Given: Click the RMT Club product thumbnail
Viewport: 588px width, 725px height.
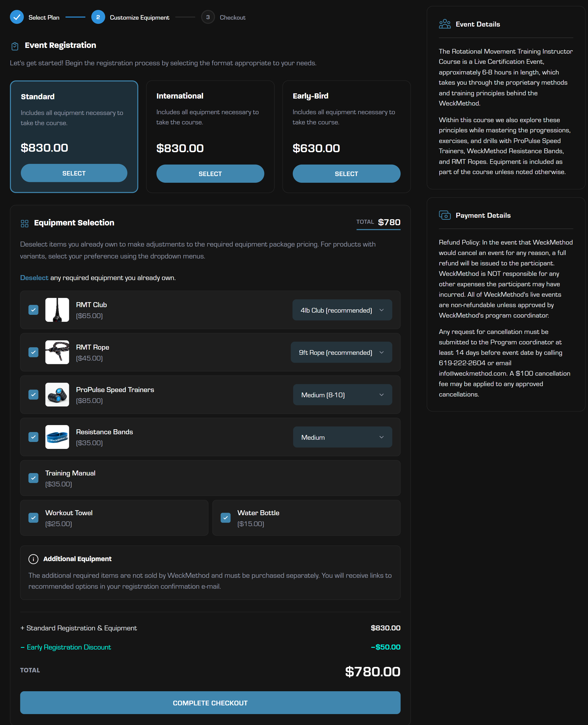Looking at the screenshot, I should pos(57,310).
